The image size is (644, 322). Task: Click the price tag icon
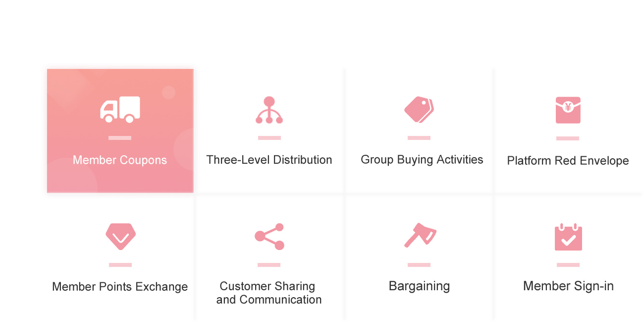[x=419, y=110]
